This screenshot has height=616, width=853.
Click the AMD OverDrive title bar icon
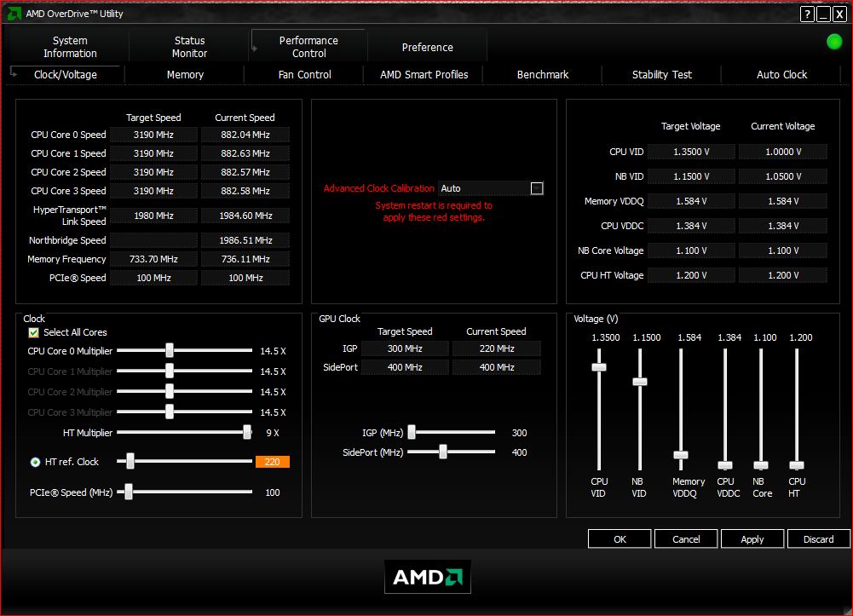pos(14,14)
